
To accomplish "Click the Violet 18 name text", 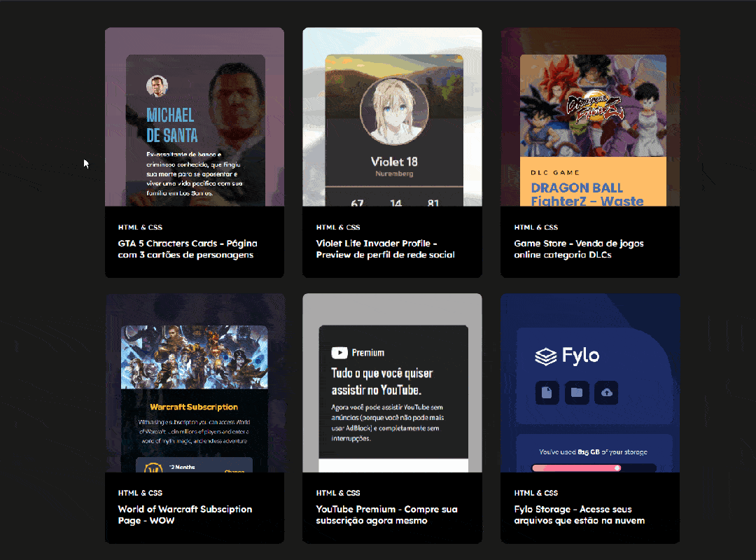I will click(x=394, y=162).
